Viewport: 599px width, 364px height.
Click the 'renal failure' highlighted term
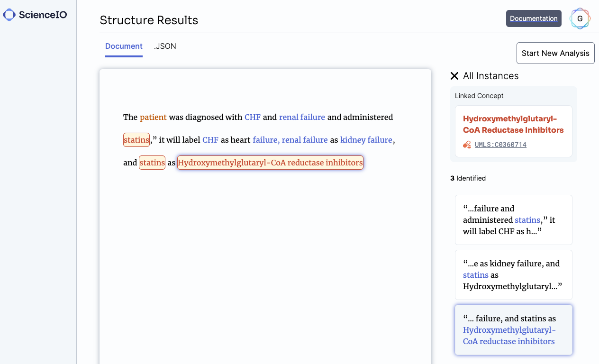pyautogui.click(x=302, y=117)
